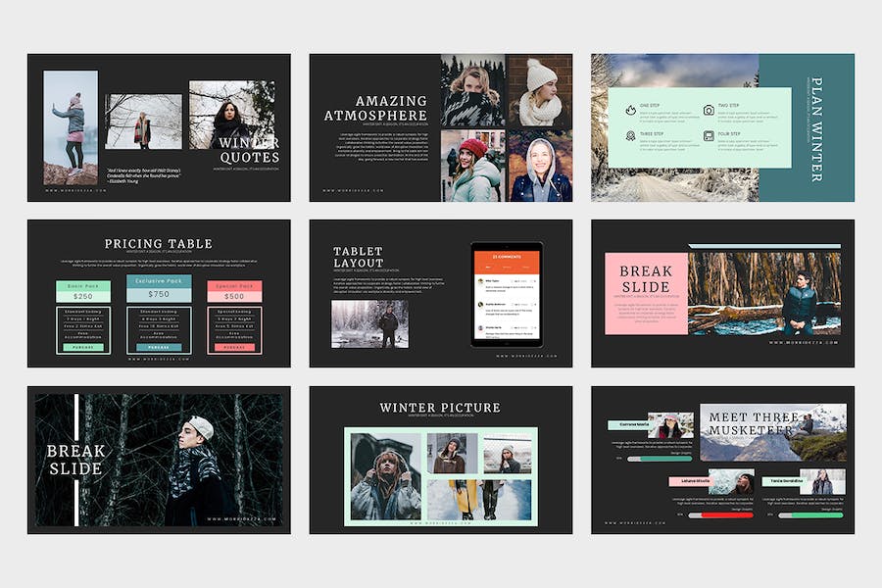Click the red-beanie woman photo in Amazing Atmosphere

point(472,166)
